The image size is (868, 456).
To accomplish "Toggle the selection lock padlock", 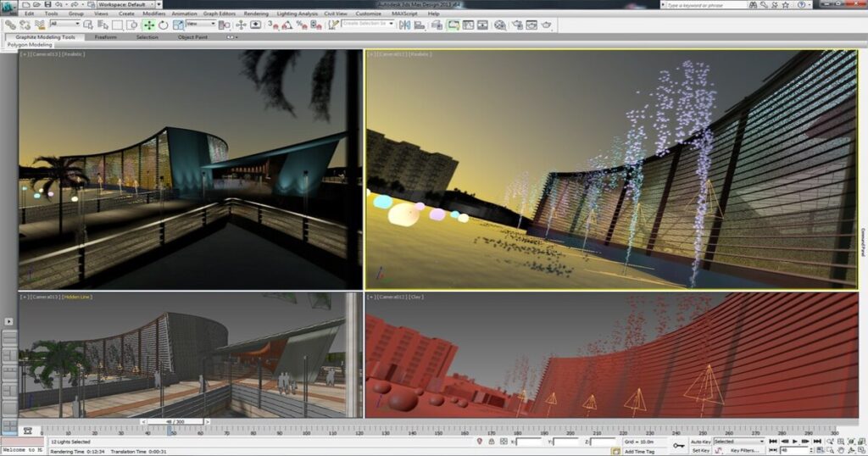I will pos(491,442).
